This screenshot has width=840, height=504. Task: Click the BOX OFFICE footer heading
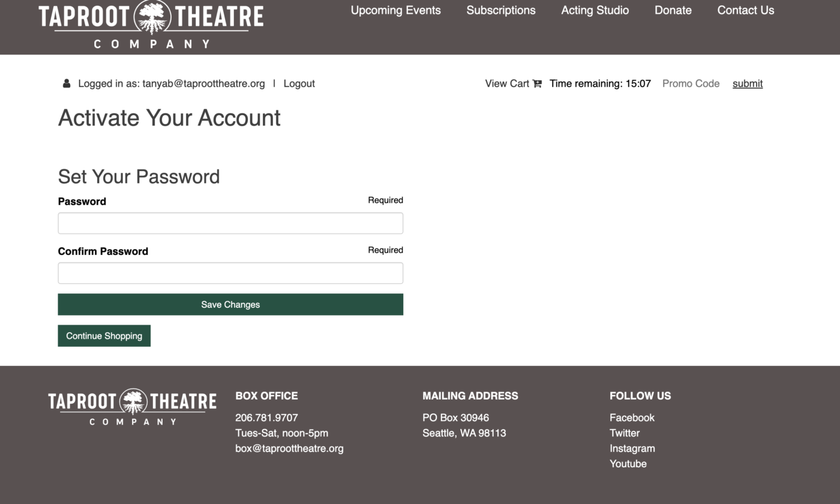[x=266, y=395]
